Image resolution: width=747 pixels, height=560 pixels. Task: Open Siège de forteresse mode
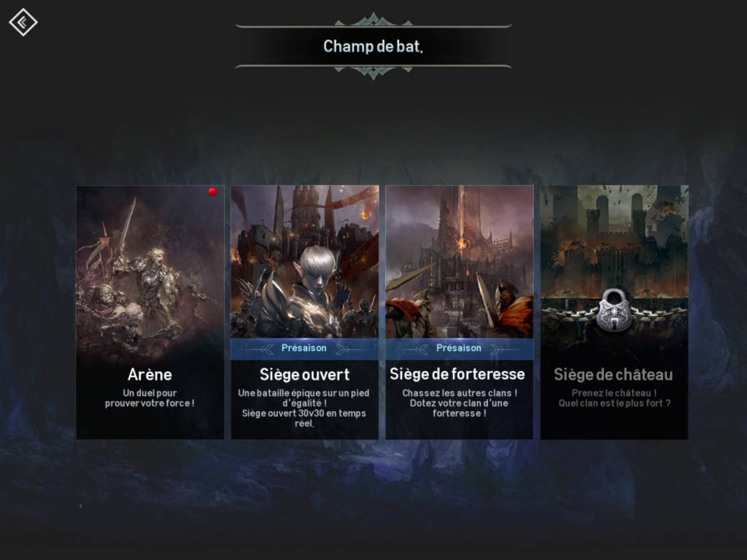pos(460,312)
